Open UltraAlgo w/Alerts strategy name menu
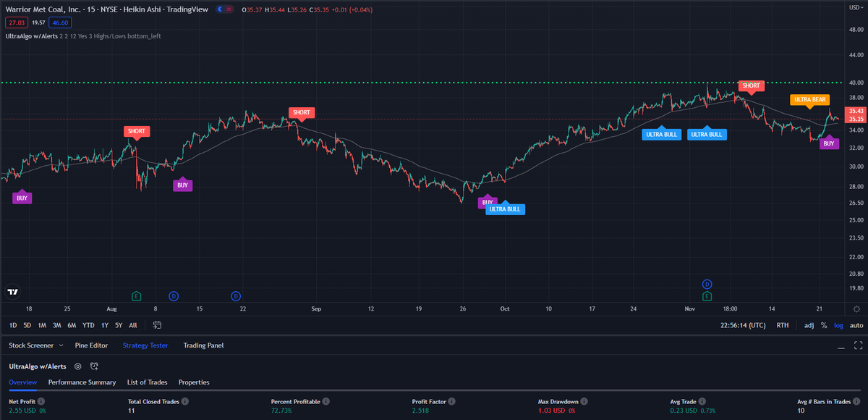The width and height of the screenshot is (868, 420). [x=38, y=366]
